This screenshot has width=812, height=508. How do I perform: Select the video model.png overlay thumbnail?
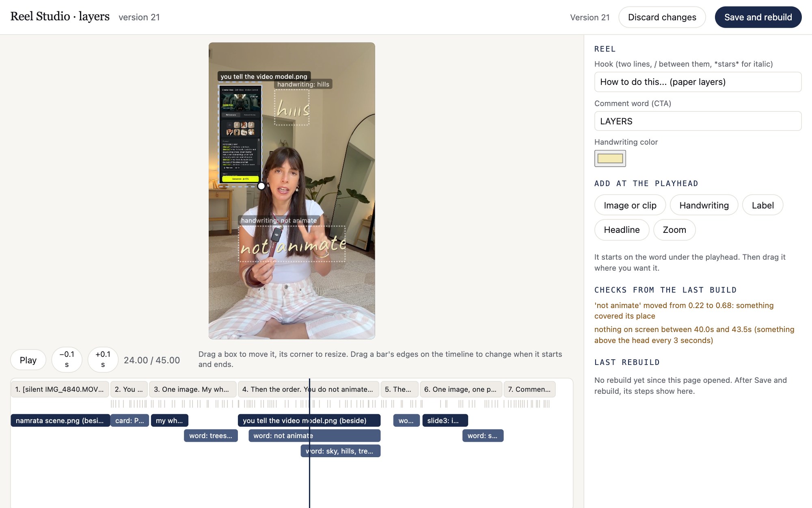240,134
